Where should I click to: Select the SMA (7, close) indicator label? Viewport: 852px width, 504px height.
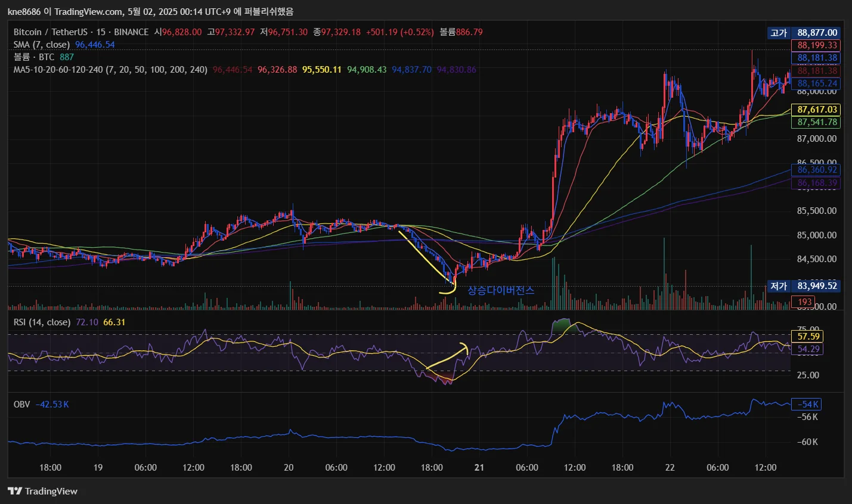[42, 45]
